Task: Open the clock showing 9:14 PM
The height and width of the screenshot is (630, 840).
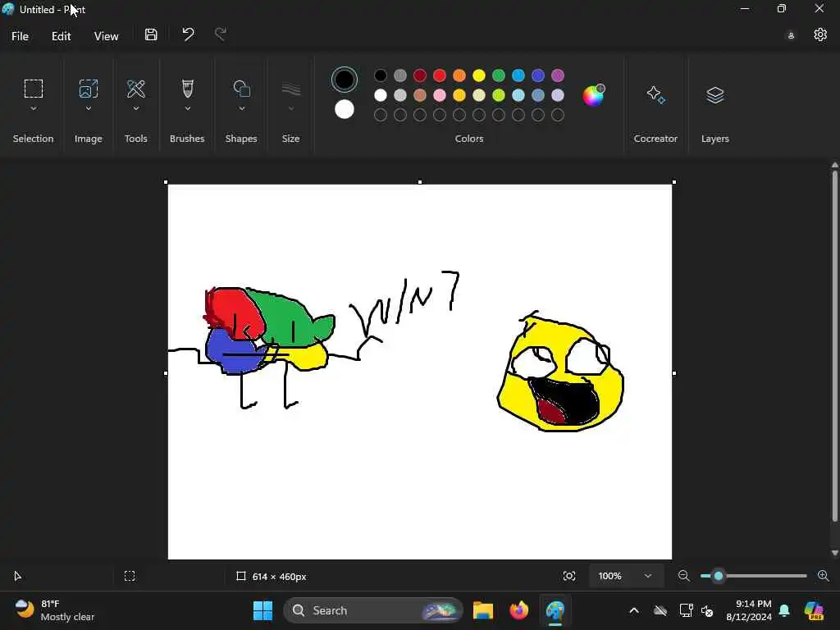Action: (x=748, y=610)
